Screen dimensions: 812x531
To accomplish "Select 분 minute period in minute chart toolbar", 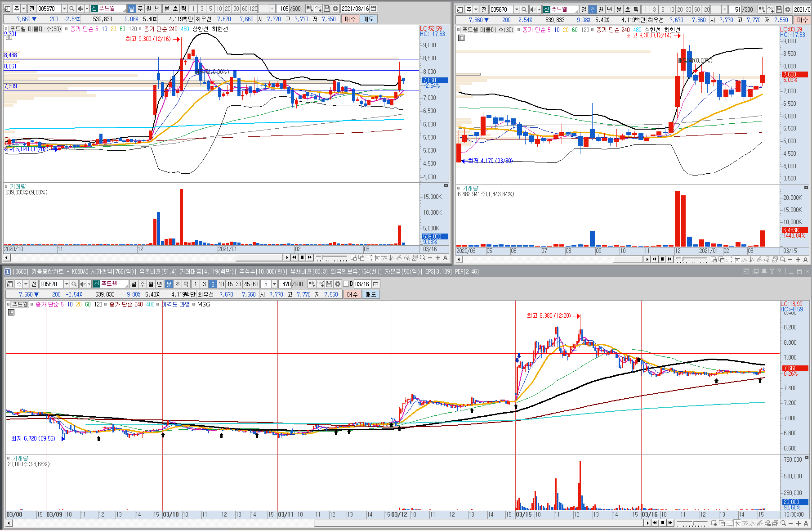I will [169, 284].
